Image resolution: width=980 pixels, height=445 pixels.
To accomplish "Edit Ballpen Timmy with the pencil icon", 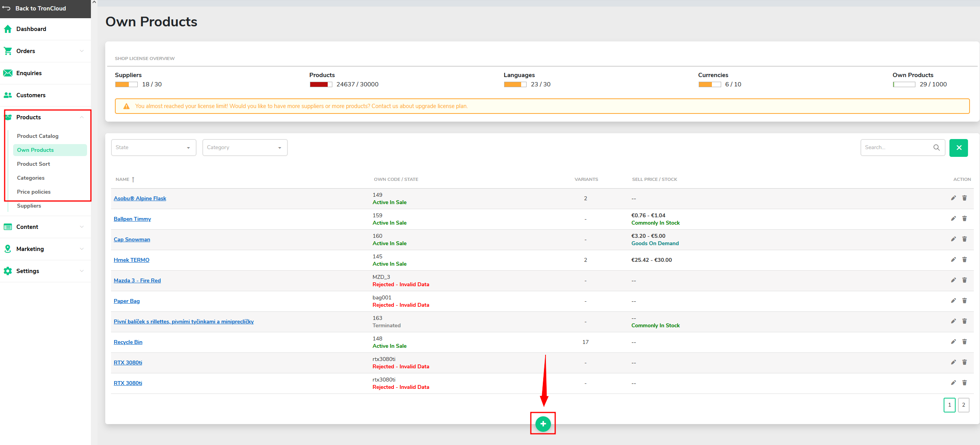I will (x=953, y=218).
